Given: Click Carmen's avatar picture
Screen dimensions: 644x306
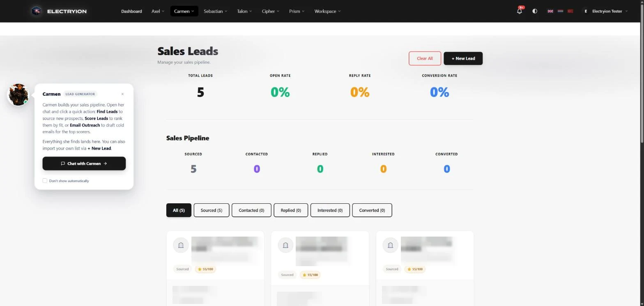Looking at the screenshot, I should coord(18,94).
